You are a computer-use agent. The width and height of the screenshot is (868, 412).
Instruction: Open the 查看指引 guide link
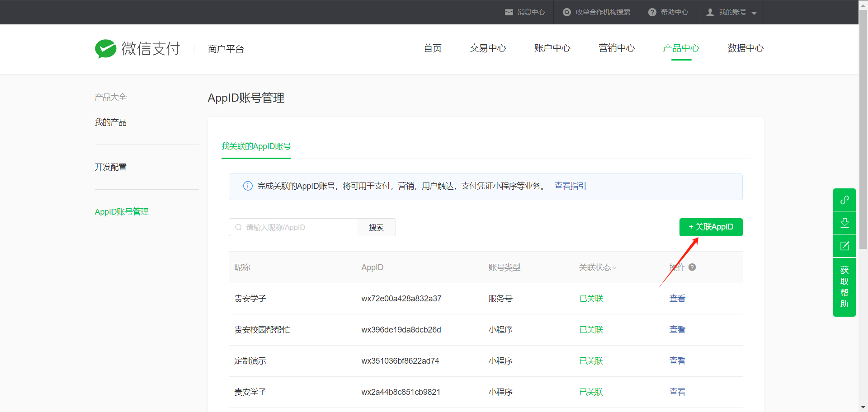tap(570, 186)
